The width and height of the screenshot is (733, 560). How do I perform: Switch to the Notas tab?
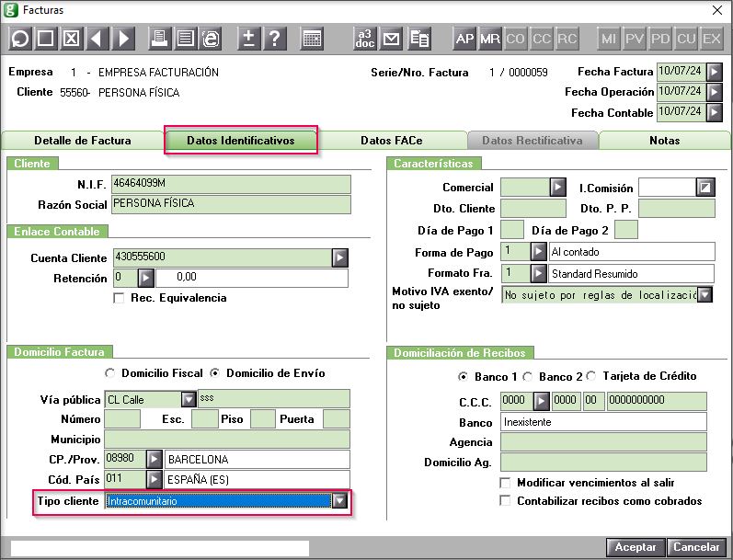point(664,141)
